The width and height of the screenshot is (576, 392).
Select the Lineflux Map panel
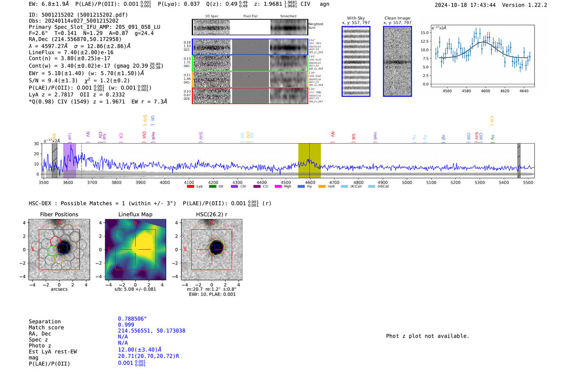pyautogui.click(x=135, y=250)
